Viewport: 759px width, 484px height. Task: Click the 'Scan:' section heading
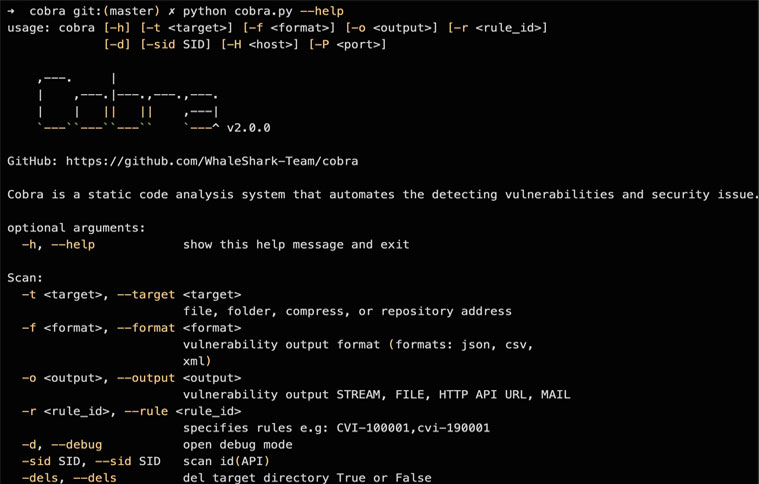[25, 278]
